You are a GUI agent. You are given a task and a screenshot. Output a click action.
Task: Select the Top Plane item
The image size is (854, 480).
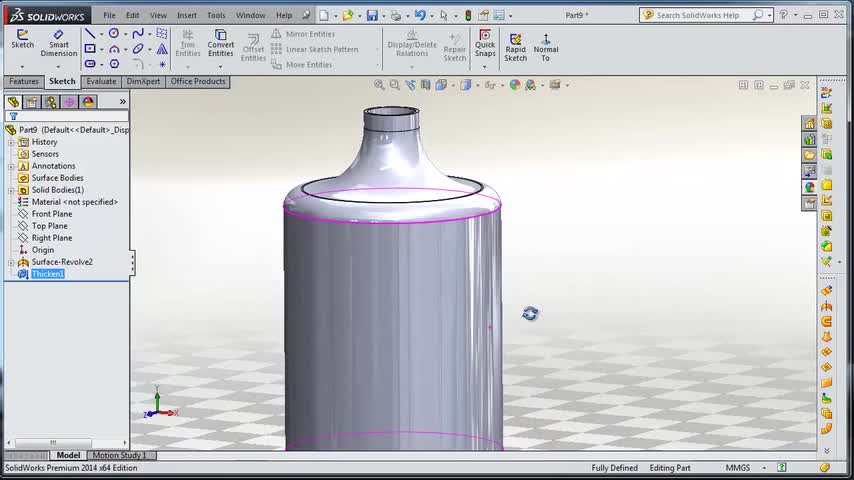(50, 226)
